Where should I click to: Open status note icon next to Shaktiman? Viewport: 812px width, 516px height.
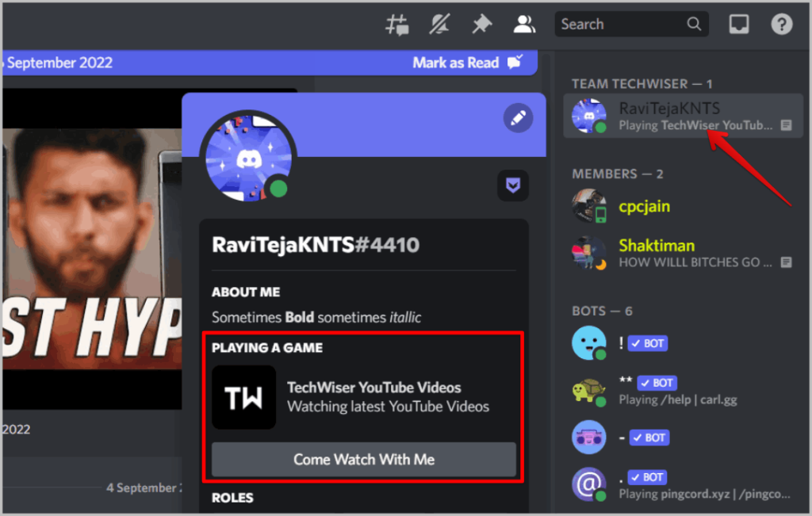786,262
